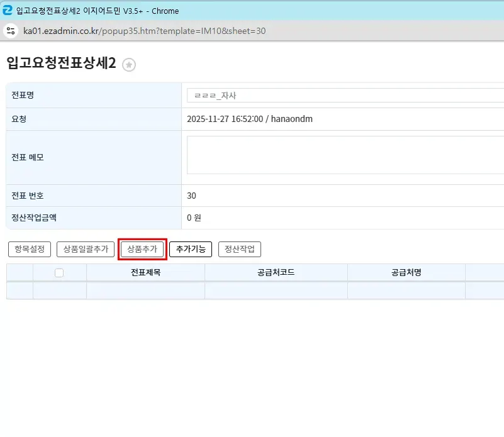
Task: Click the 전표명 row label
Action: pos(23,95)
